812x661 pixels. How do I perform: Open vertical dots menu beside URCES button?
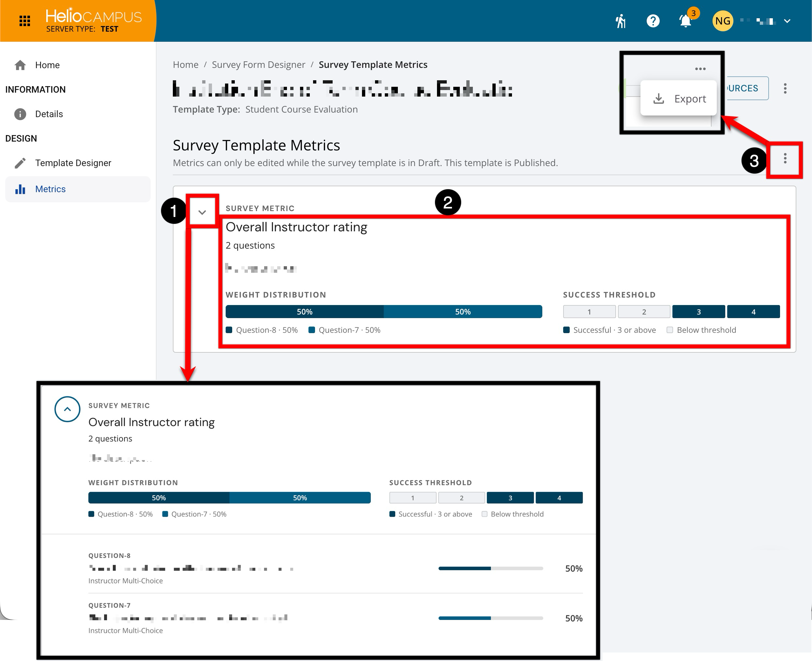(785, 88)
